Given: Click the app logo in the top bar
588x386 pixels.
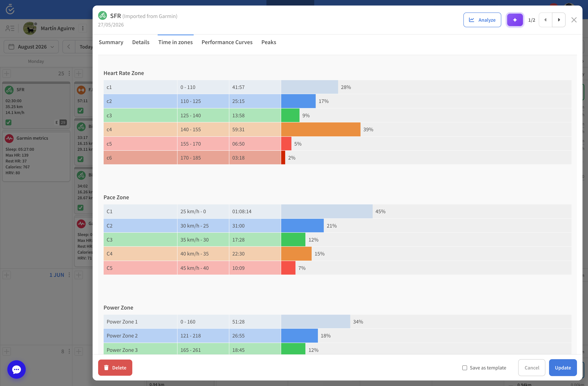Looking at the screenshot, I should pyautogui.click(x=10, y=9).
